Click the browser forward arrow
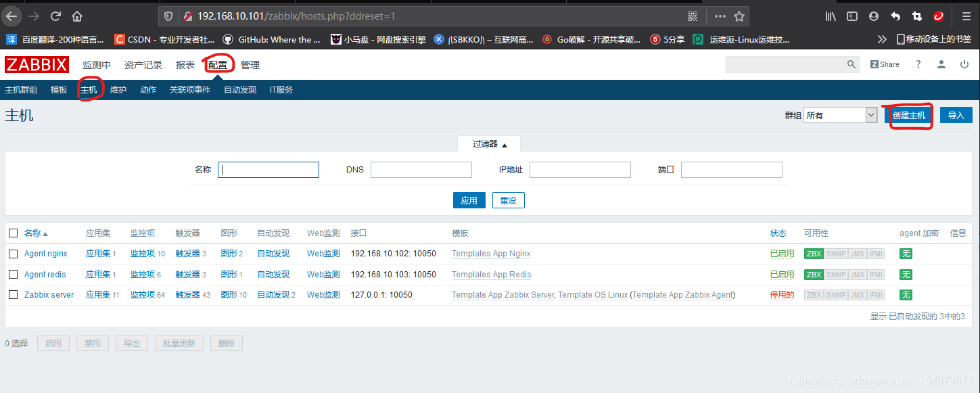The height and width of the screenshot is (393, 980). [33, 16]
